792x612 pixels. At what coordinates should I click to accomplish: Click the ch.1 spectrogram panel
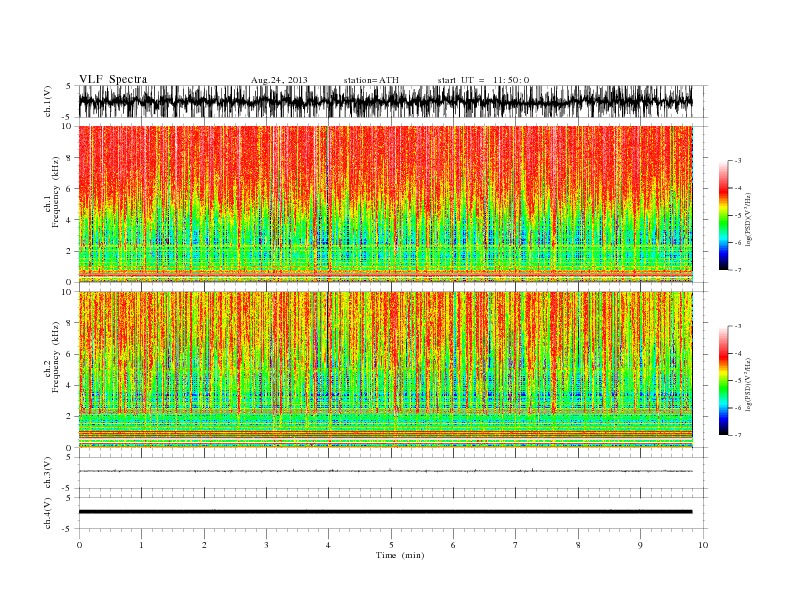[385, 204]
